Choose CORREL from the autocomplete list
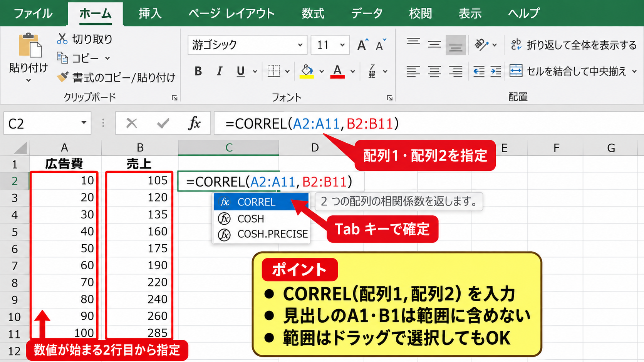The height and width of the screenshot is (362, 644). (x=261, y=202)
